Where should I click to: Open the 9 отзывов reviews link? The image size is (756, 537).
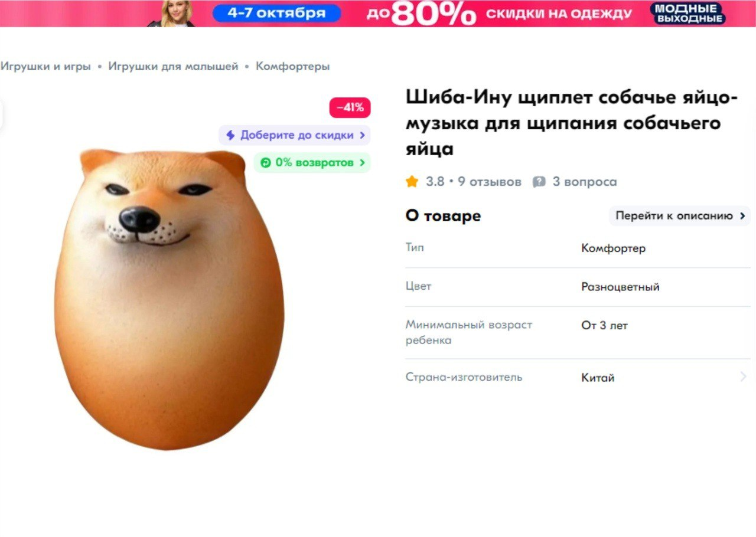coord(490,182)
